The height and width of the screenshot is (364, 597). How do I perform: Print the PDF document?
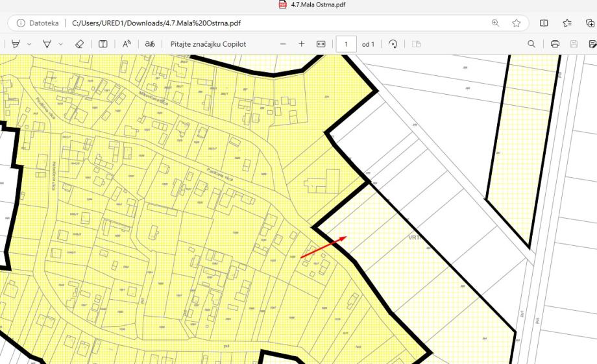555,44
